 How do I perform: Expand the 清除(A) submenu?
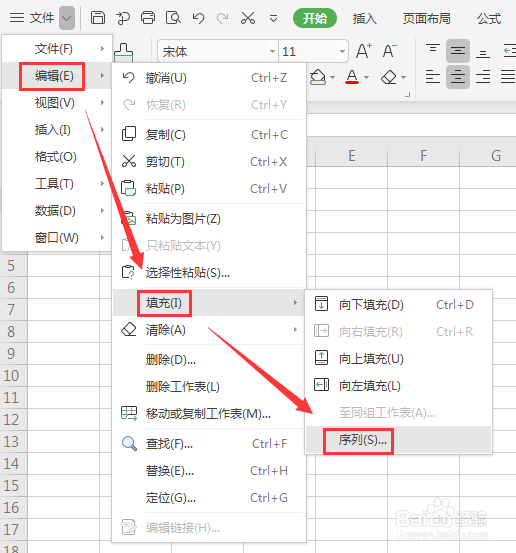pos(209,330)
